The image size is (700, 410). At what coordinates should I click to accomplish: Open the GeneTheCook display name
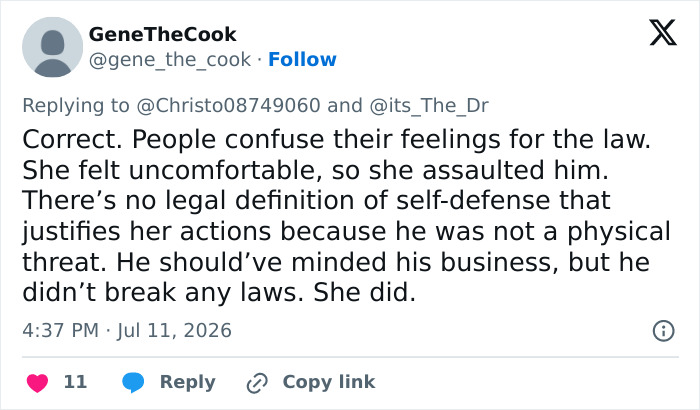(x=162, y=34)
